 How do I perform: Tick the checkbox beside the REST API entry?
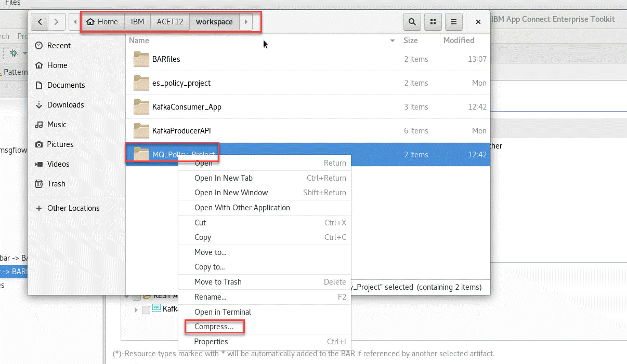137,296
